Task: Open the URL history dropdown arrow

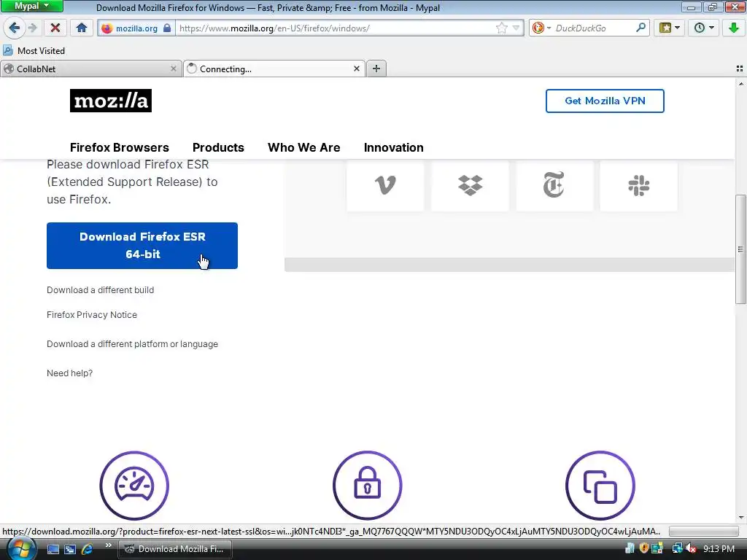Action: (516, 28)
